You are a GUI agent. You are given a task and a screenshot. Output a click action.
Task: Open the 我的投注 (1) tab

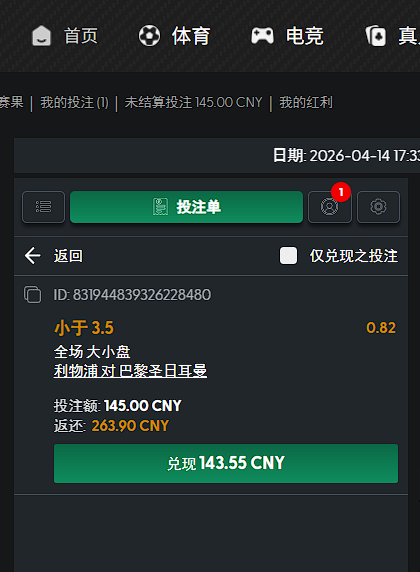pos(74,103)
